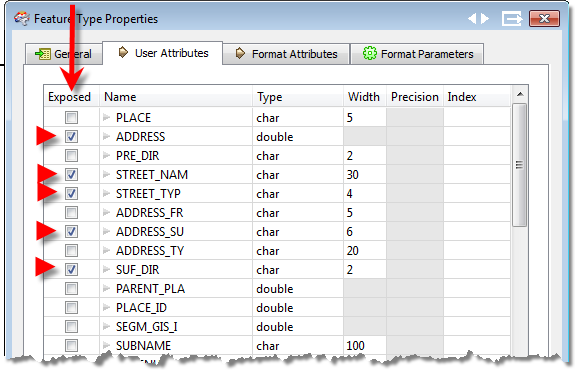Sort by the Exposed column header
Viewport: 575px width, 370px height.
72,96
